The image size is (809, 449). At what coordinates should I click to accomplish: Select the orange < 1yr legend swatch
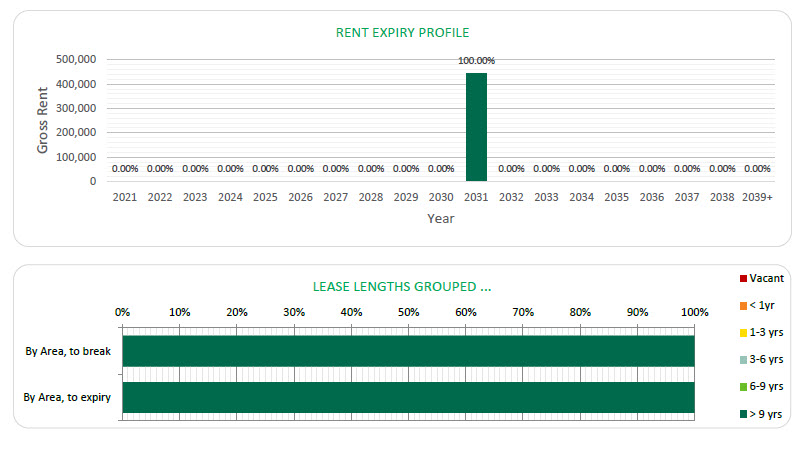[x=743, y=305]
